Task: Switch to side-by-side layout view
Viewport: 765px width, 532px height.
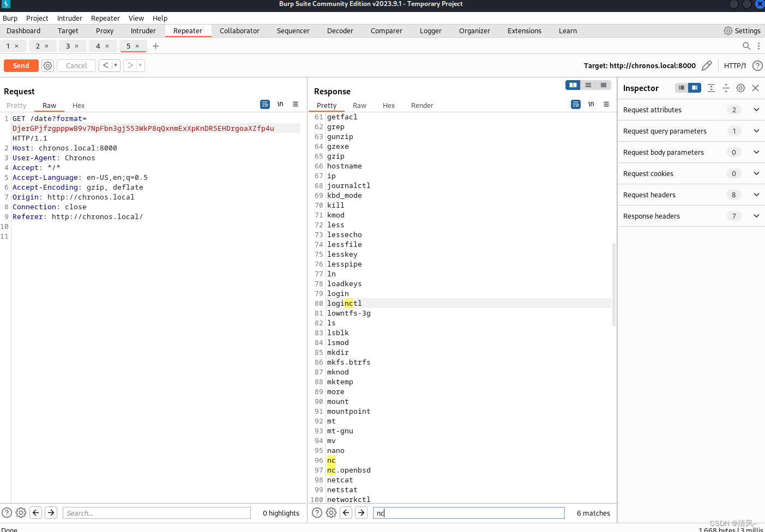Action: coord(573,85)
